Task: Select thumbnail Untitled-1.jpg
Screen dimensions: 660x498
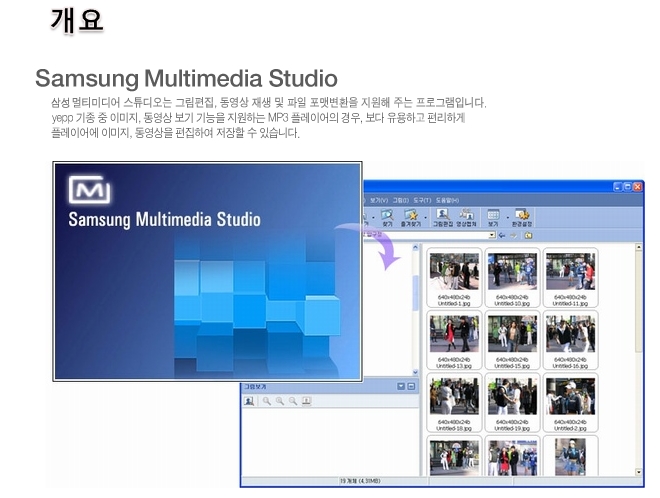Action: [454, 278]
